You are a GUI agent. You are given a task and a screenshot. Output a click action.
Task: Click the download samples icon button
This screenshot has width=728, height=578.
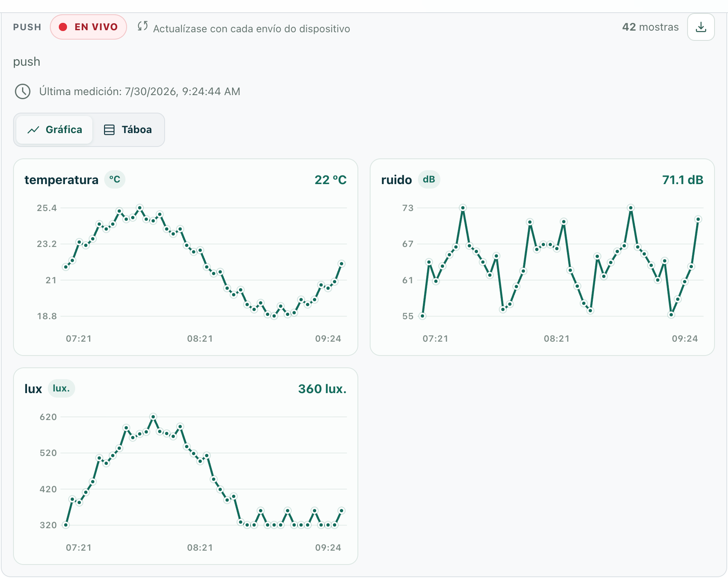701,27
